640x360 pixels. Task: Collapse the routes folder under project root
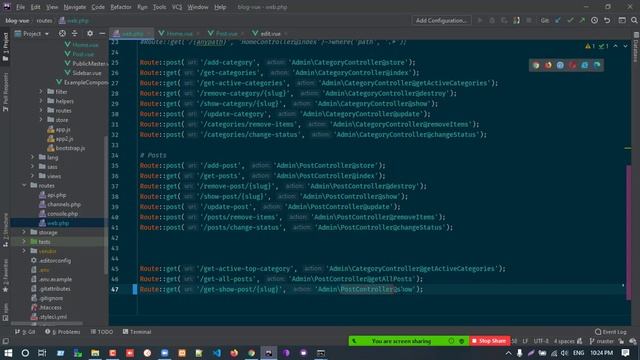click(x=24, y=185)
